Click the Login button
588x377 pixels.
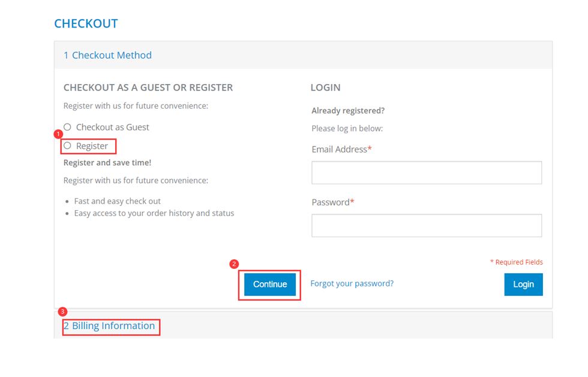click(523, 285)
